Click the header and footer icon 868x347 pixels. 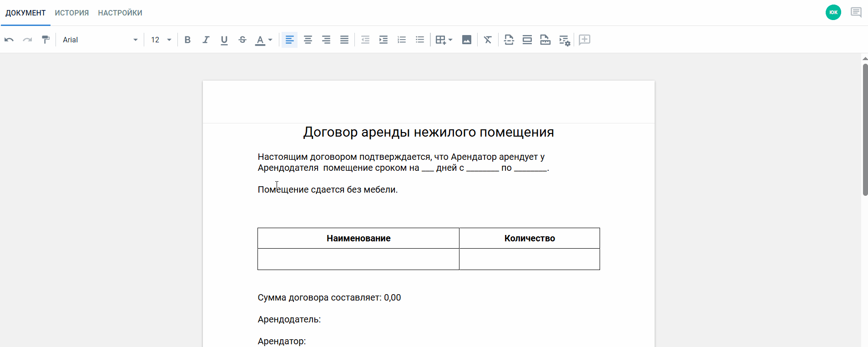(527, 40)
